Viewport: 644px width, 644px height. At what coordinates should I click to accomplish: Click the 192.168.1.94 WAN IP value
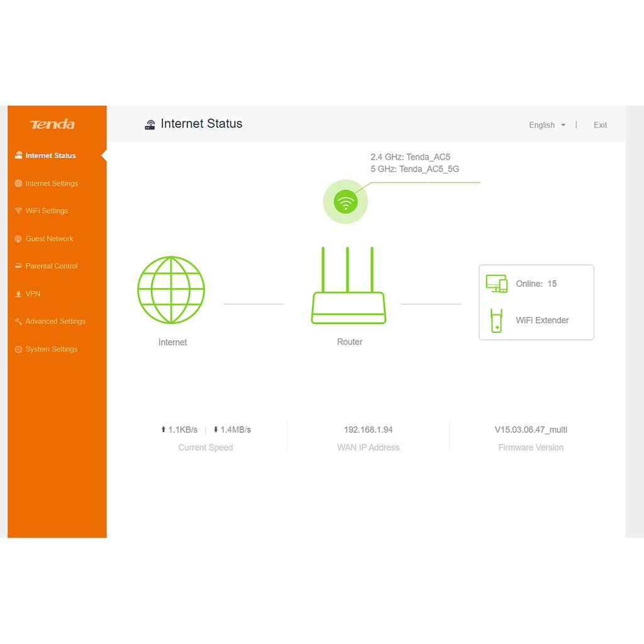pyautogui.click(x=369, y=430)
